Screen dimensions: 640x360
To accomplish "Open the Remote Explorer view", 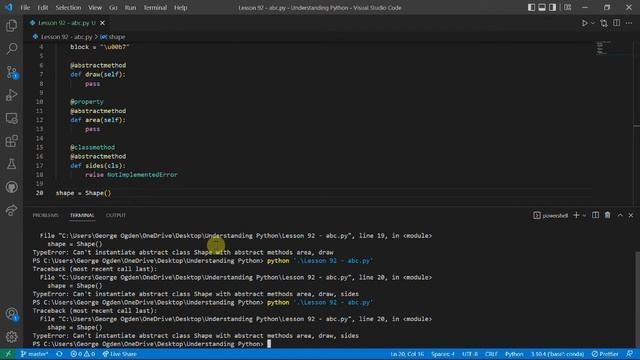I will [x=11, y=118].
